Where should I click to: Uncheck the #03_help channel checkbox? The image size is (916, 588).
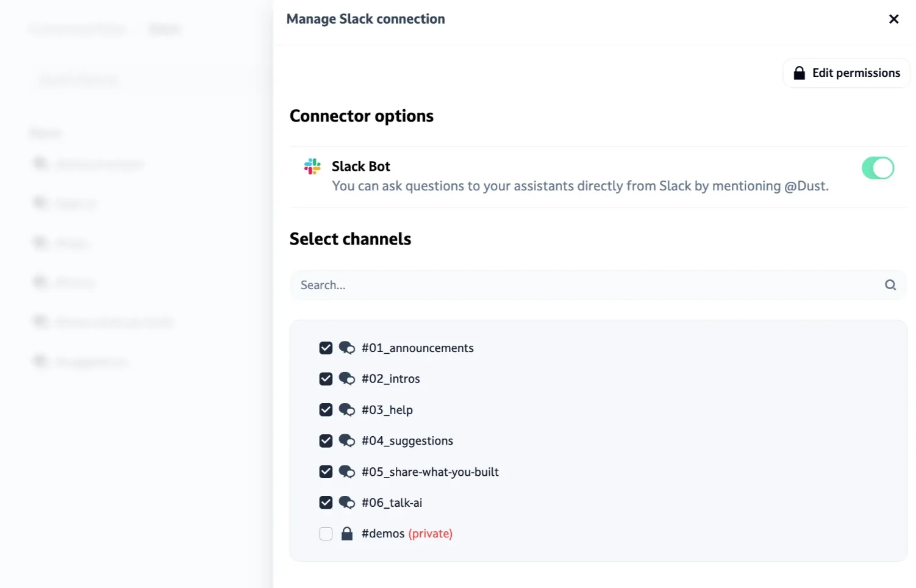326,410
